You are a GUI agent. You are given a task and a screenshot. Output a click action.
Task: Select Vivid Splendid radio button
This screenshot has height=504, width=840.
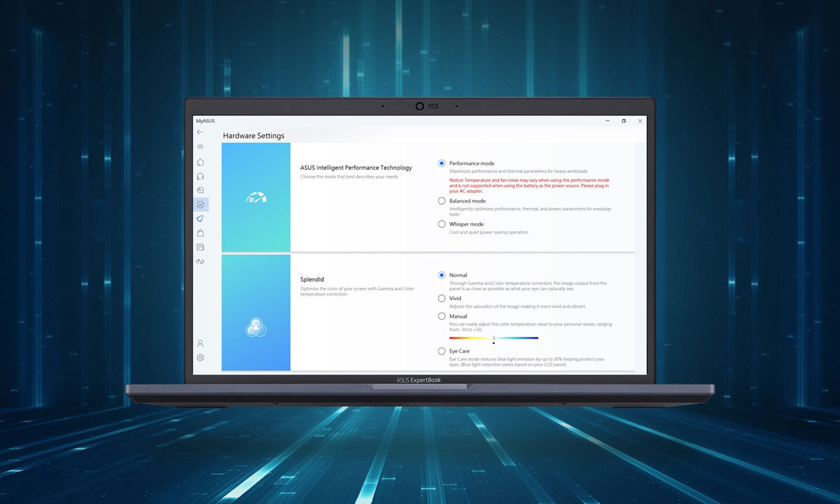[x=442, y=299]
